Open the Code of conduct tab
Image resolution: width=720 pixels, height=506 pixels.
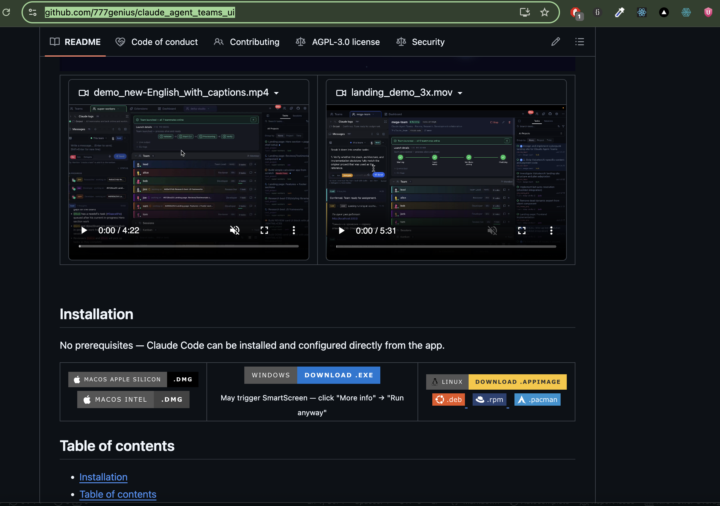pyautogui.click(x=157, y=42)
